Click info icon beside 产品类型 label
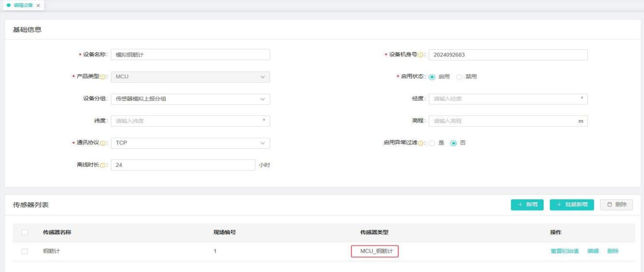This screenshot has width=644, height=272. (102, 77)
